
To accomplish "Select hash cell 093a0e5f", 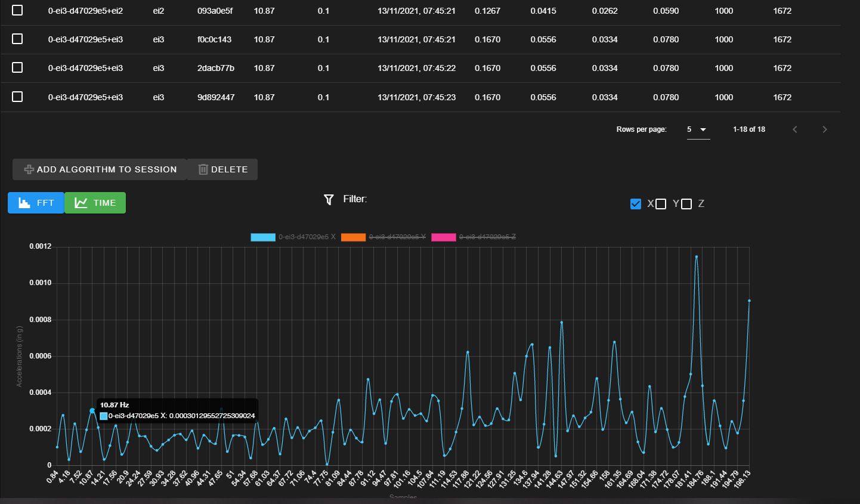I will (215, 11).
